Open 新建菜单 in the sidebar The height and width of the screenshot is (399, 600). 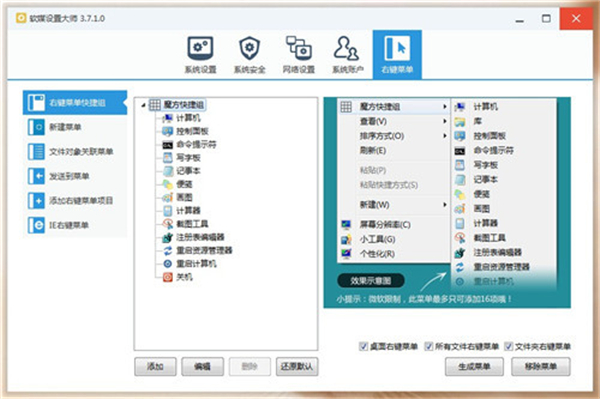pyautogui.click(x=75, y=127)
